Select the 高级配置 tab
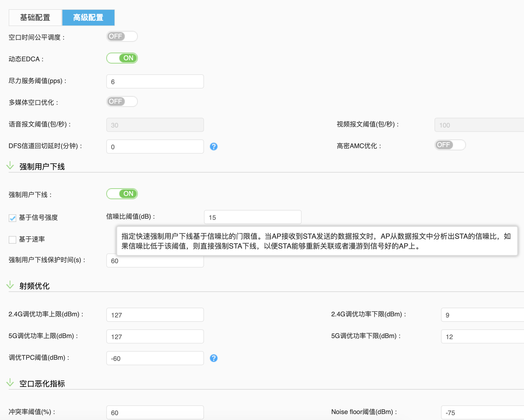 88,18
